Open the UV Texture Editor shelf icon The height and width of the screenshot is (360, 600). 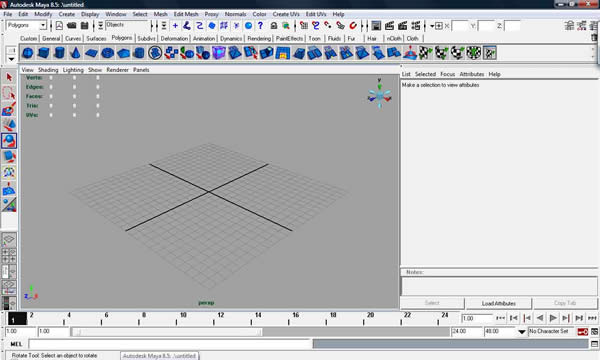(489, 53)
